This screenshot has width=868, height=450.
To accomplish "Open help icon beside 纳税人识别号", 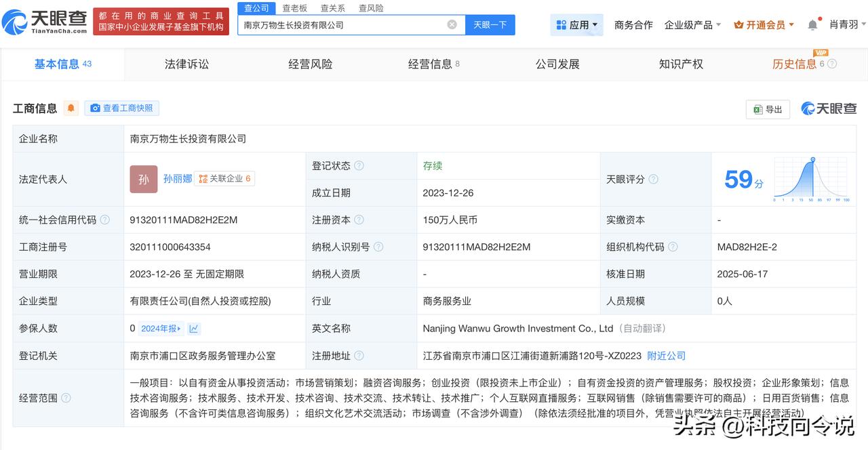I will [x=378, y=247].
